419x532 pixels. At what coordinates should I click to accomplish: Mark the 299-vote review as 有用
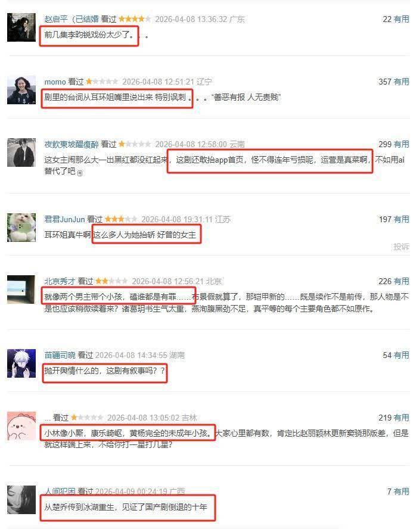pyautogui.click(x=401, y=144)
